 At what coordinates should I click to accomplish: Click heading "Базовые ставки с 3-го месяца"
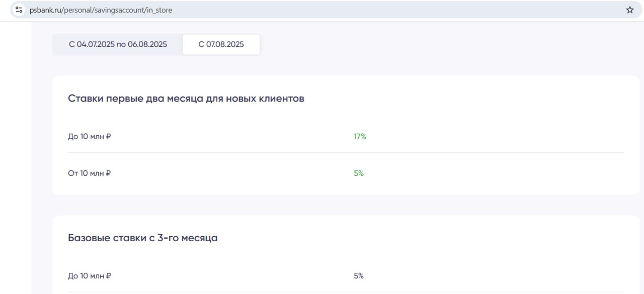click(142, 238)
